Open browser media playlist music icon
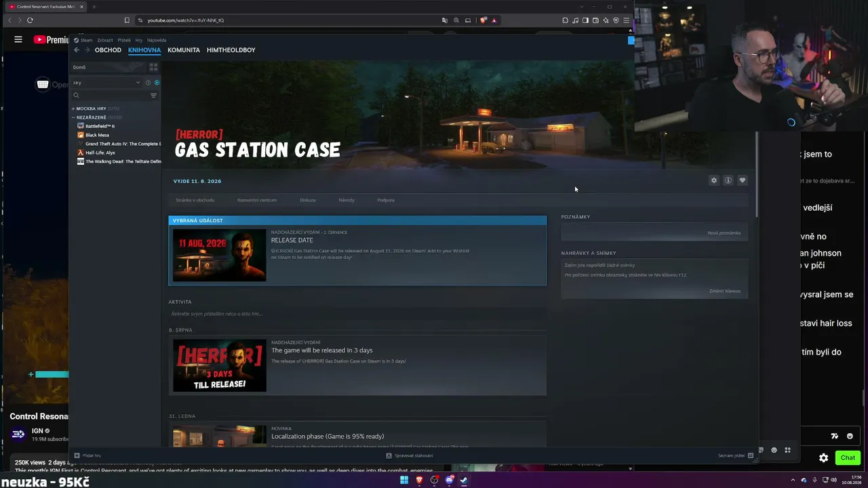This screenshot has width=868, height=488. click(x=575, y=20)
